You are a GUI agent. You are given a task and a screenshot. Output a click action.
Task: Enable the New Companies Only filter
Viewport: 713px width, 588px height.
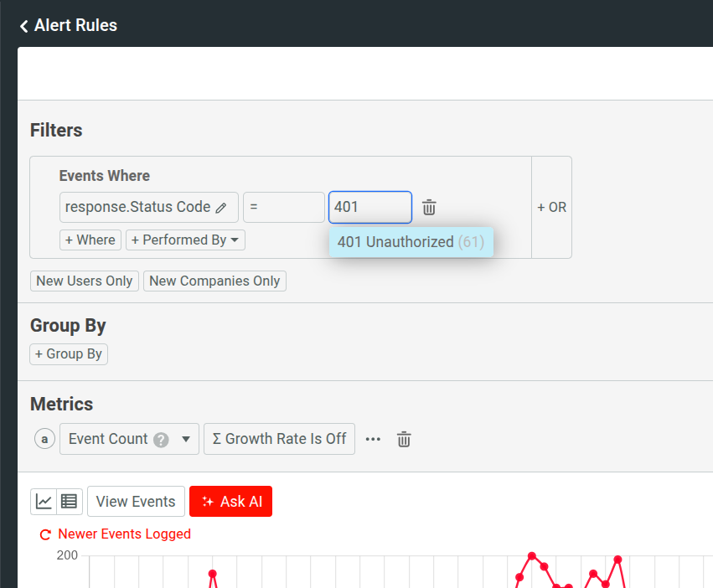point(214,281)
